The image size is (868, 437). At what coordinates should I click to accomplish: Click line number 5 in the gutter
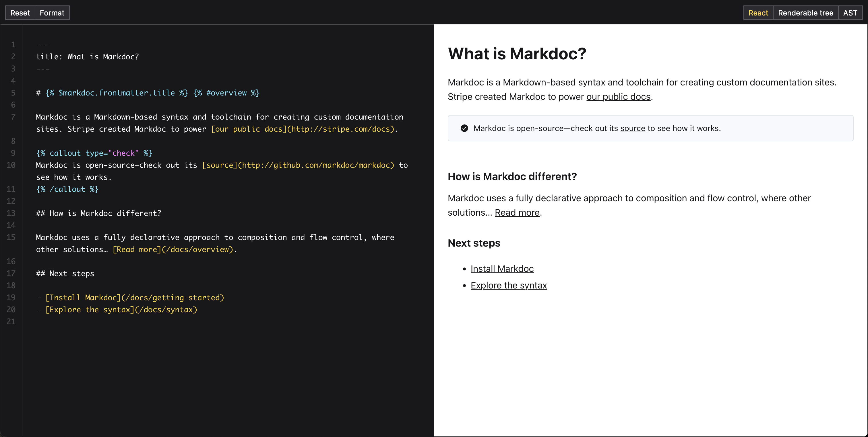coord(13,93)
